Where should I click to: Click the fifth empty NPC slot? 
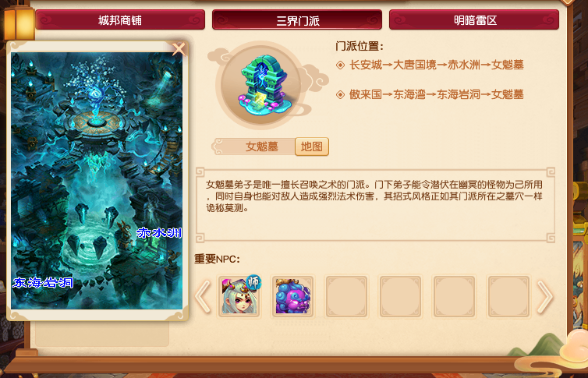point(454,296)
